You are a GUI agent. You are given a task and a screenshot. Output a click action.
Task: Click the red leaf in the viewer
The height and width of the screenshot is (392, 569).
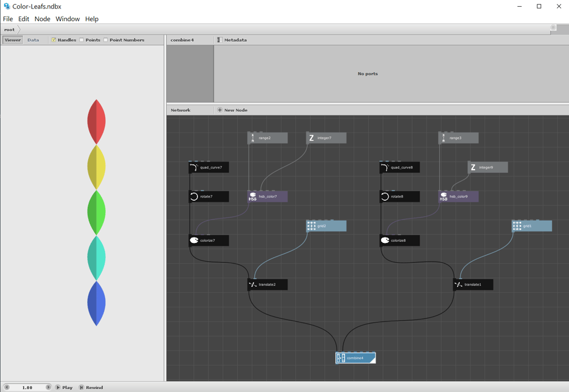tap(97, 122)
